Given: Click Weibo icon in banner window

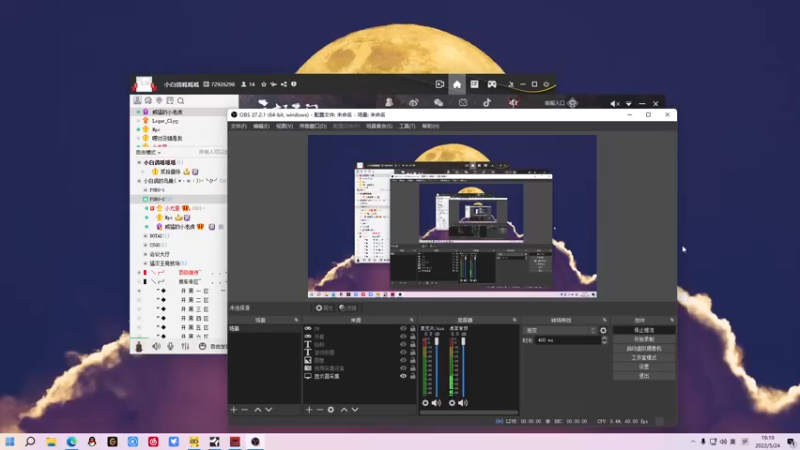Looking at the screenshot, I should click(x=413, y=103).
